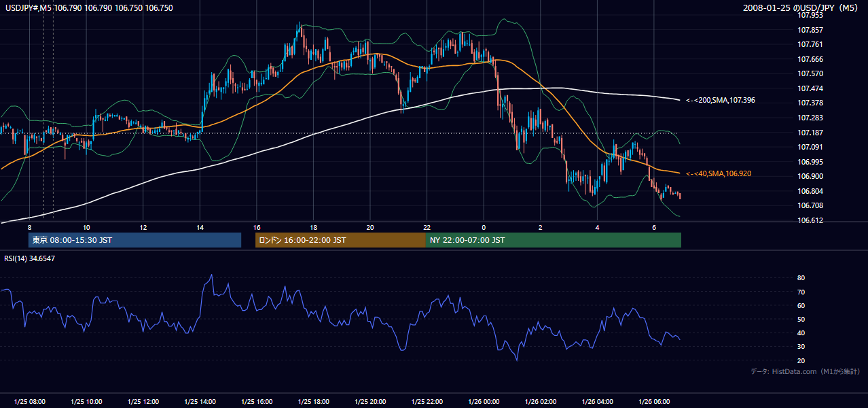Click the 107.570 price axis label
868x408 pixels.
click(810, 73)
